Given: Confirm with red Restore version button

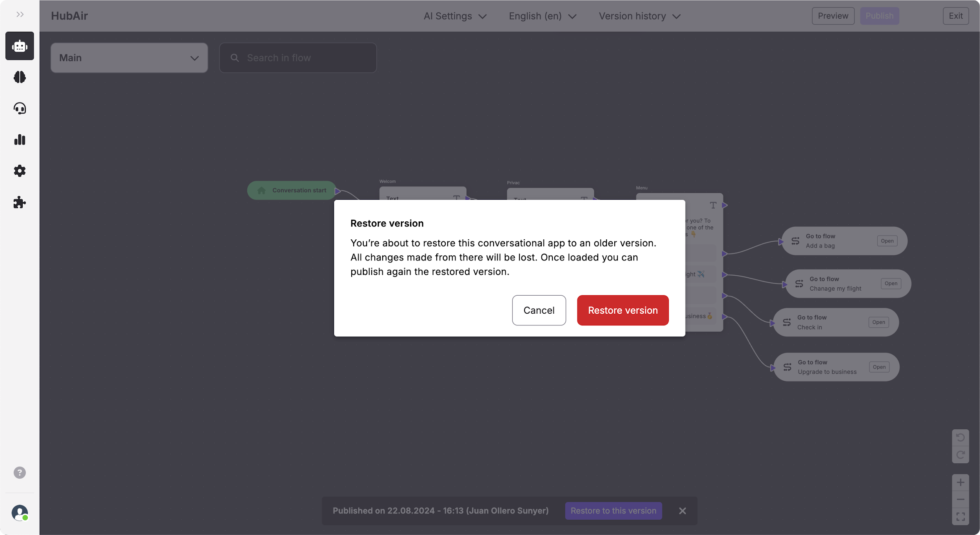Looking at the screenshot, I should pyautogui.click(x=622, y=310).
